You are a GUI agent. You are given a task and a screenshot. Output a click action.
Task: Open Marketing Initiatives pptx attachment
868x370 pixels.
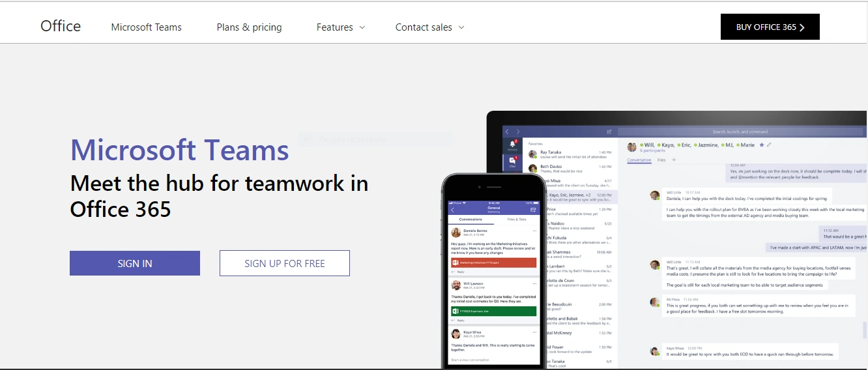click(493, 263)
